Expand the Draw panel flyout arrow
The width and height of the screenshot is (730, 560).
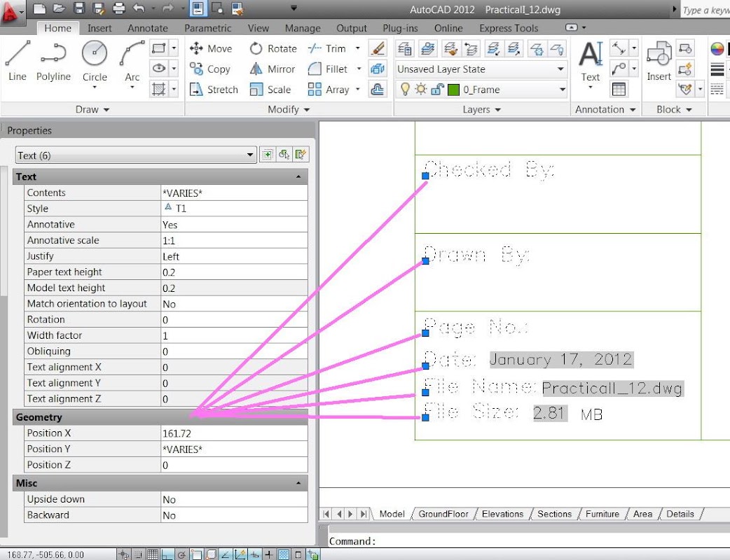tap(106, 110)
